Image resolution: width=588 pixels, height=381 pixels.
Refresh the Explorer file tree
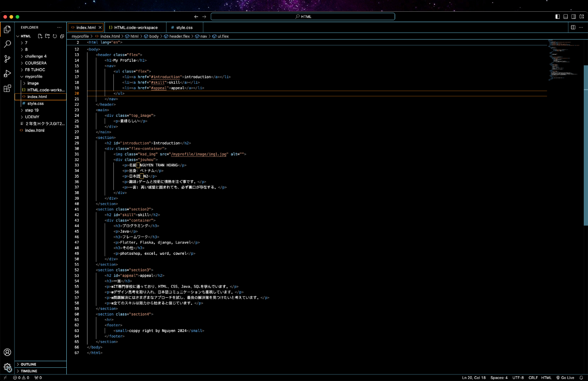click(x=55, y=36)
